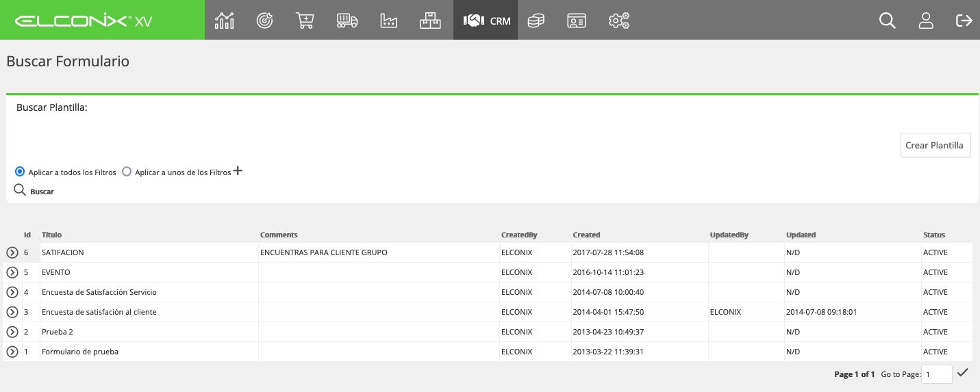
Task: Click the Elconix XV logo
Action: 84,21
